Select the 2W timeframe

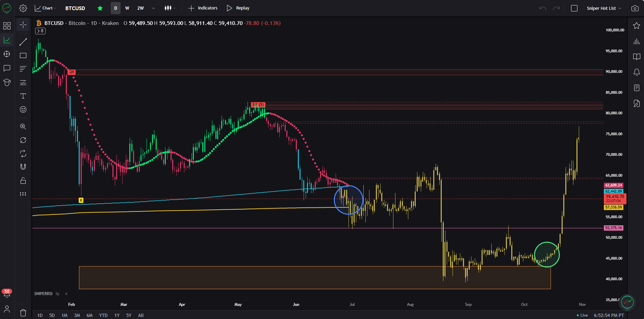(140, 8)
